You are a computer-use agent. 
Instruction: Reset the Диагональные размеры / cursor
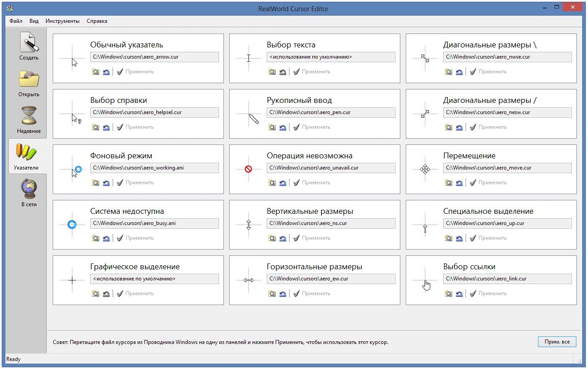[x=459, y=127]
